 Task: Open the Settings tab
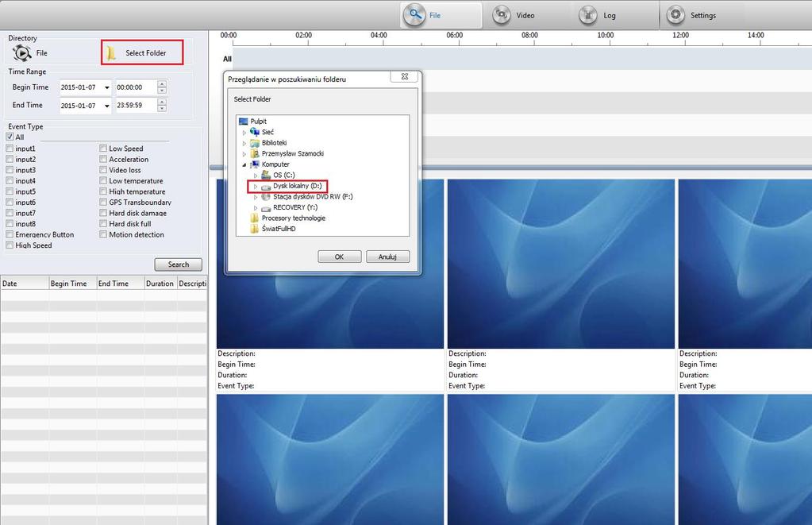click(x=691, y=15)
